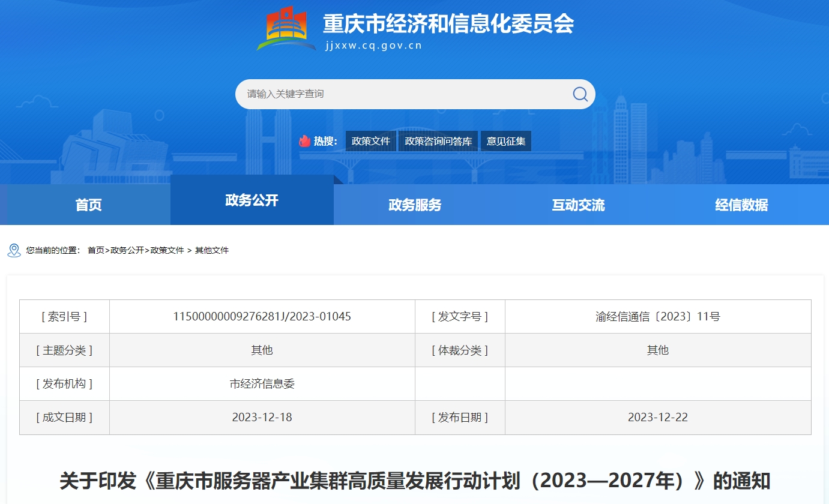This screenshot has height=504, width=829.
Task: Click the article title about 服务器产业集群 notice
Action: (x=415, y=481)
